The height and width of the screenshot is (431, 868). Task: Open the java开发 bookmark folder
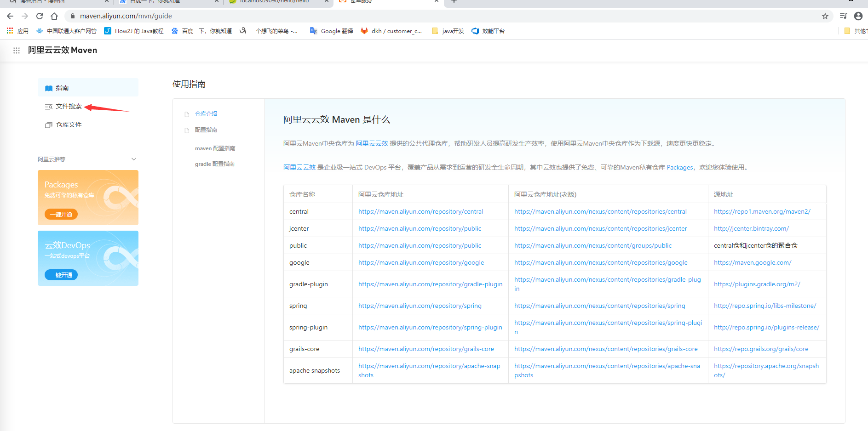tap(448, 31)
